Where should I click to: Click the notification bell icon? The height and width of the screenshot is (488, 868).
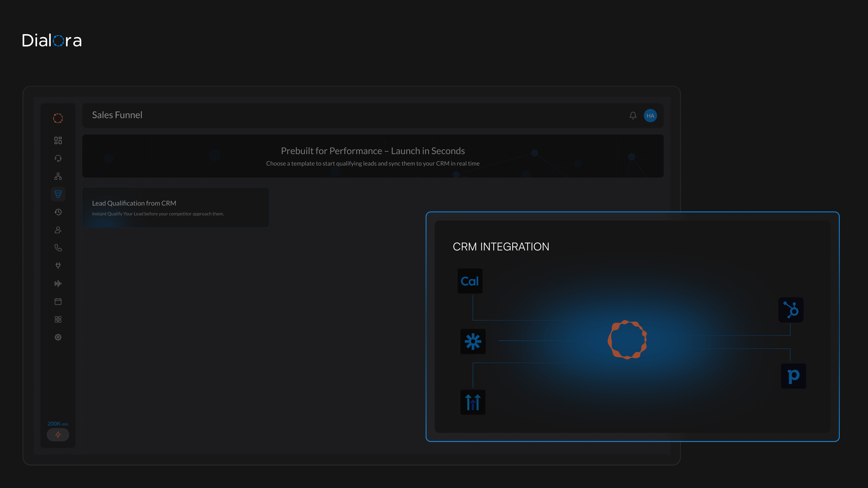pos(633,115)
